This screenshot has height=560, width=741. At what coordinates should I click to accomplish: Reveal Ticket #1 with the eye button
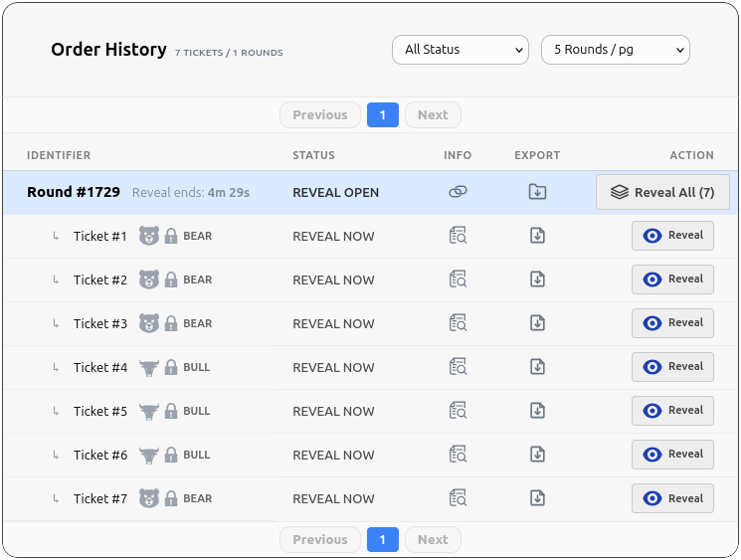click(672, 236)
